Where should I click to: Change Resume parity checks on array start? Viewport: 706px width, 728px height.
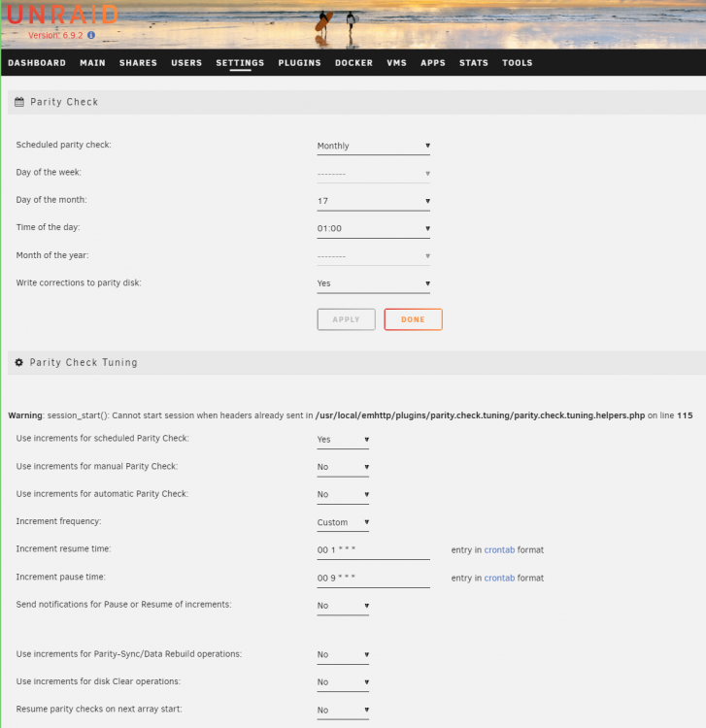coord(343,710)
